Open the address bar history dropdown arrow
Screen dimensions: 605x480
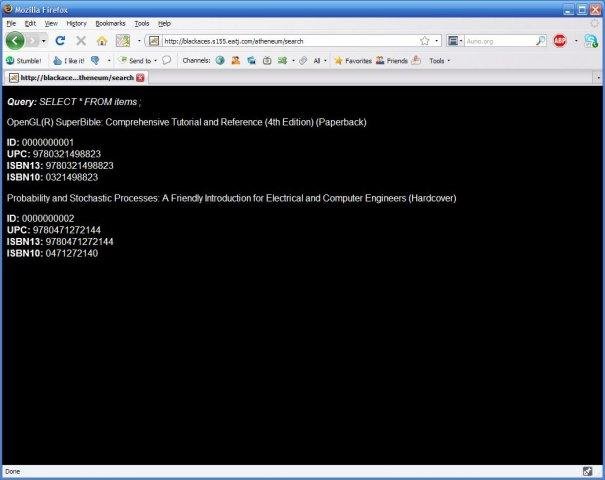point(436,41)
